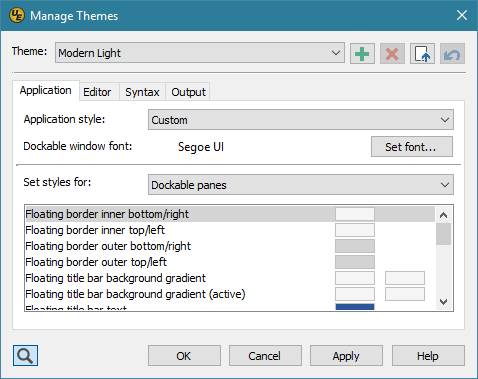This screenshot has height=379, width=478.
Task: Click second swatch of title bar gradient (active)
Action: (x=405, y=294)
